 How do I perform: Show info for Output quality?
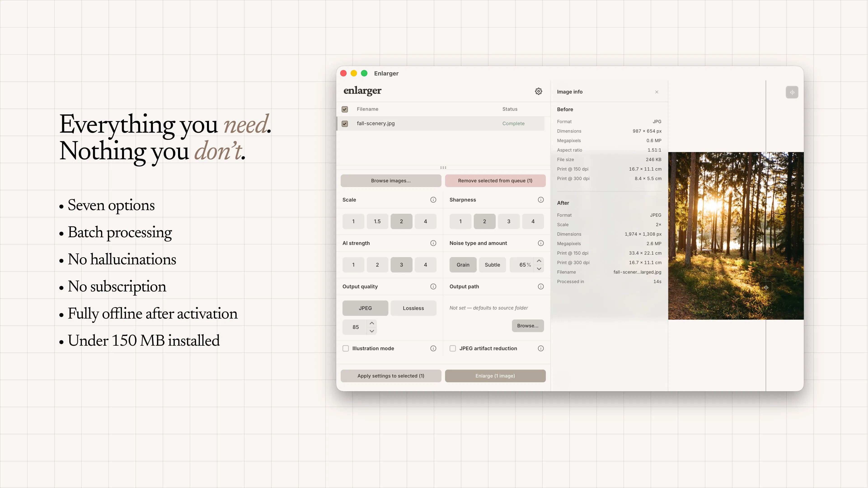[433, 286]
